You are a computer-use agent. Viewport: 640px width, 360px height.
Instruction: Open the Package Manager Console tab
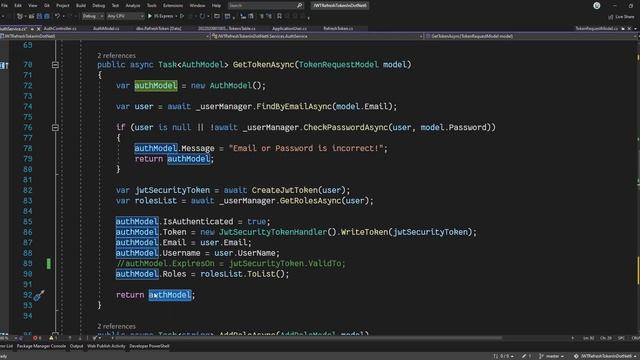(x=41, y=346)
